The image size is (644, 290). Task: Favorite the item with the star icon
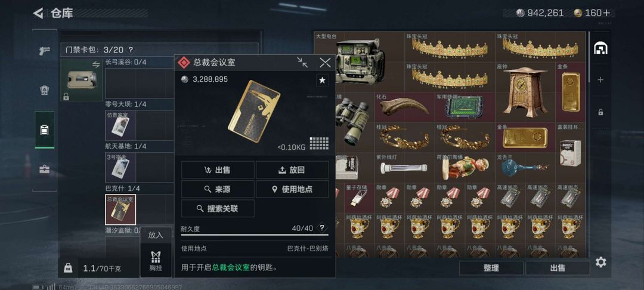coord(323,81)
